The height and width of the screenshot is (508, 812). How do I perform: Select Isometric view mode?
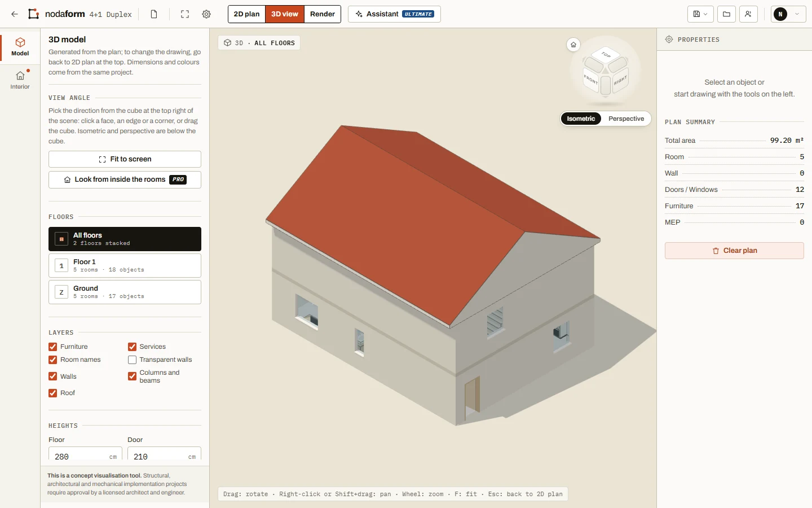pos(581,119)
